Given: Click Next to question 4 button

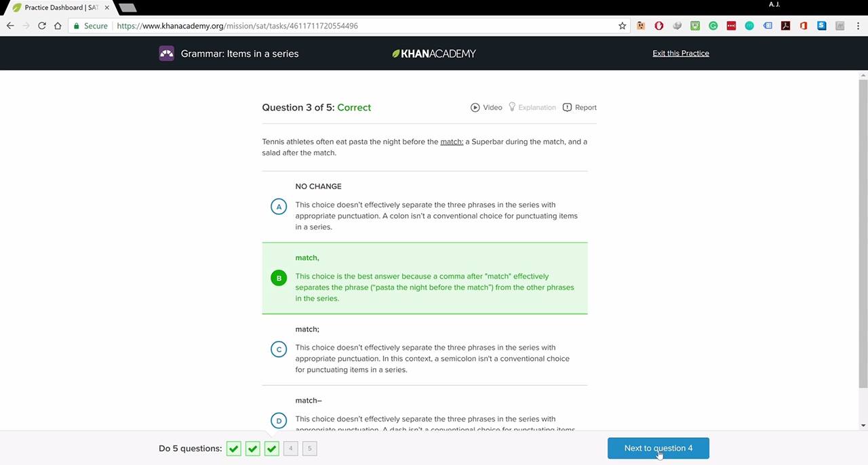Looking at the screenshot, I should point(658,448).
